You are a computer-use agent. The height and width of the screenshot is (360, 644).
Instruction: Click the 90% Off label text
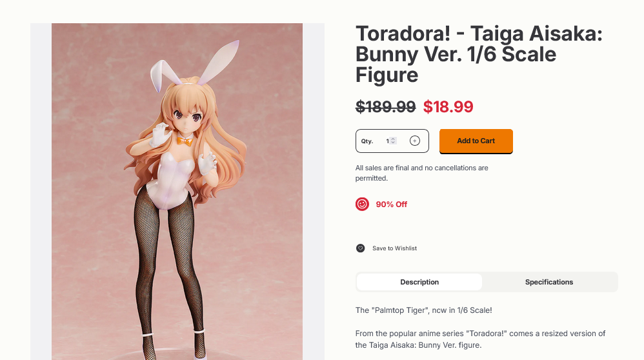391,204
